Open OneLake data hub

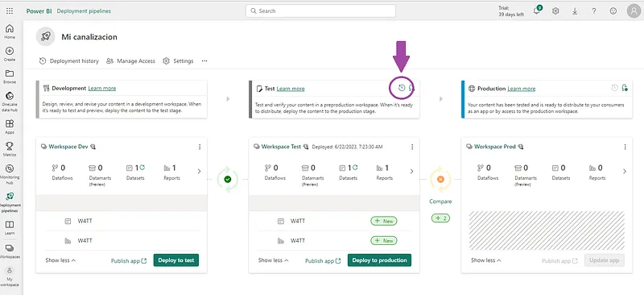(x=10, y=102)
